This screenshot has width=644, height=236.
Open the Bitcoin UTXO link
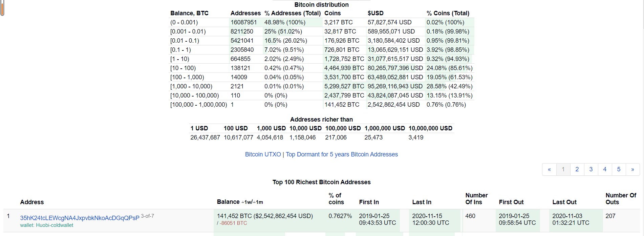point(263,154)
